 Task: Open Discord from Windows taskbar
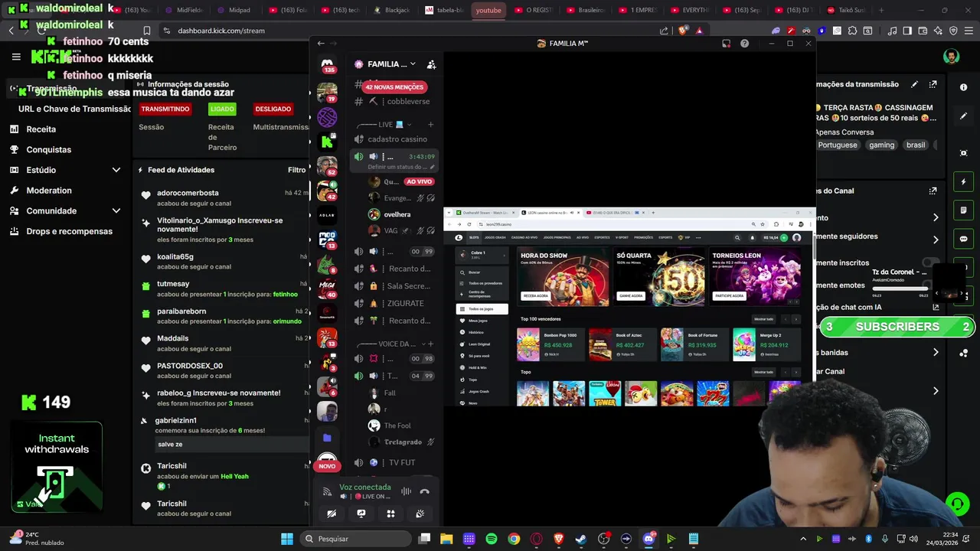648,539
